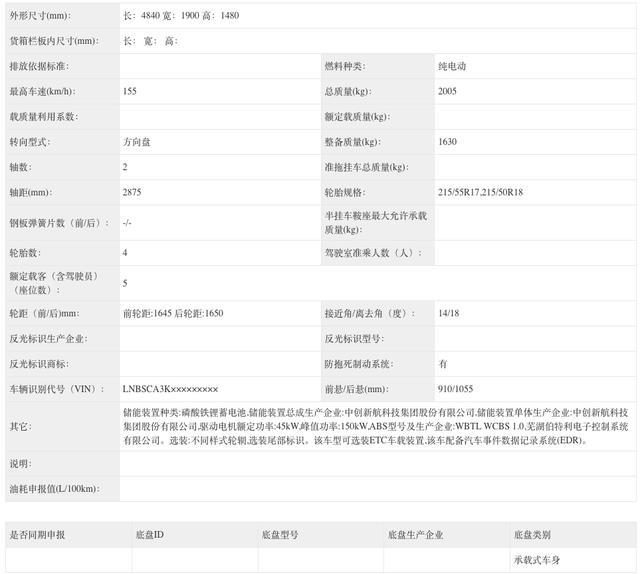Select the total mass value 2005
This screenshot has height=574, width=640.
(x=447, y=91)
